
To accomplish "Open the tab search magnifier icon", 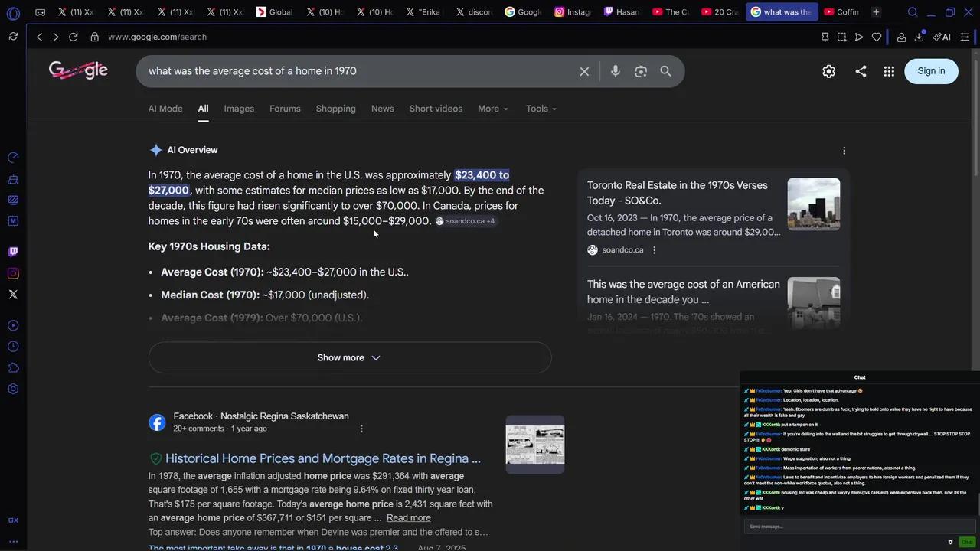I will click(x=913, y=12).
